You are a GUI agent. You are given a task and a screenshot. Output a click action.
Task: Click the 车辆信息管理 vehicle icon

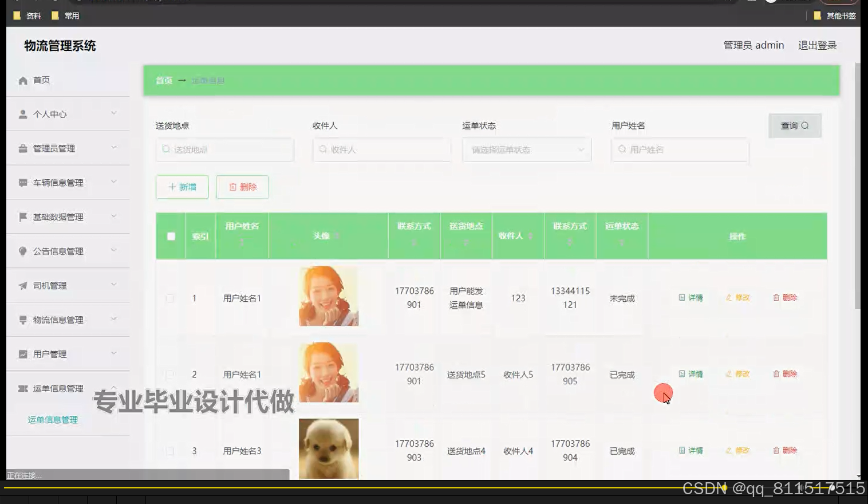click(22, 182)
